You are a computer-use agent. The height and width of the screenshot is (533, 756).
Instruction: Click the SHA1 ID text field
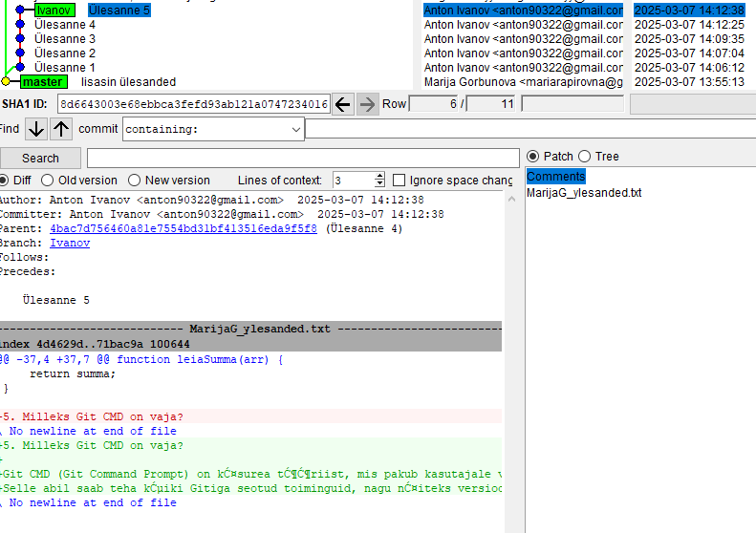click(x=193, y=104)
